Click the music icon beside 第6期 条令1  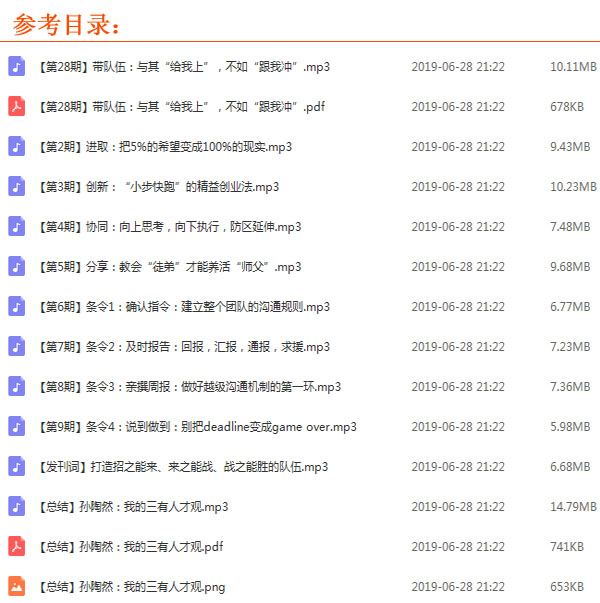pos(16,306)
